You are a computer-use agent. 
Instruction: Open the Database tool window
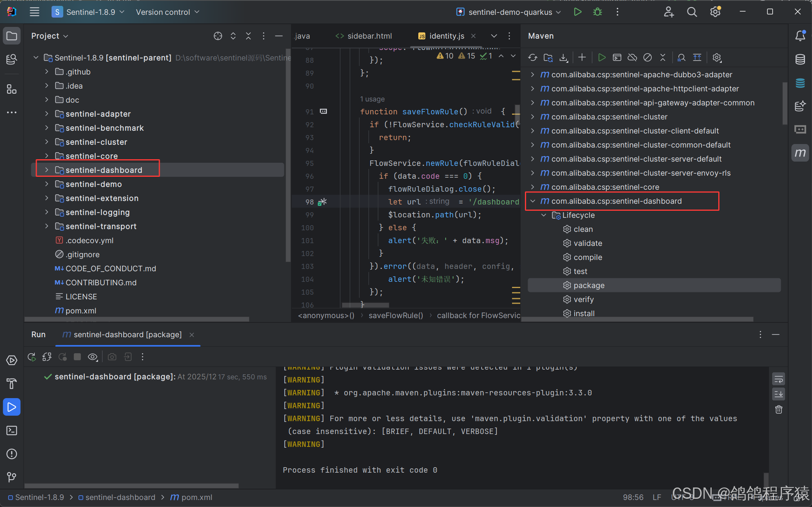pos(800,59)
